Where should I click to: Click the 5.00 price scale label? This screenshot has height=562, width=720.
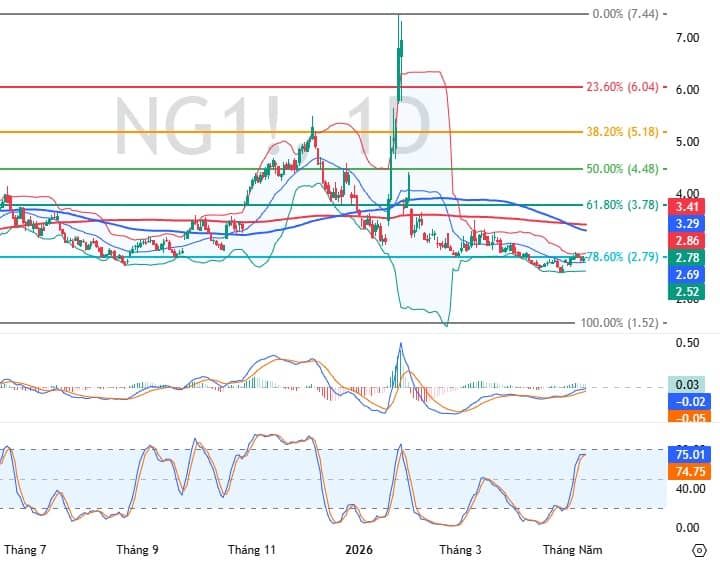click(x=687, y=141)
